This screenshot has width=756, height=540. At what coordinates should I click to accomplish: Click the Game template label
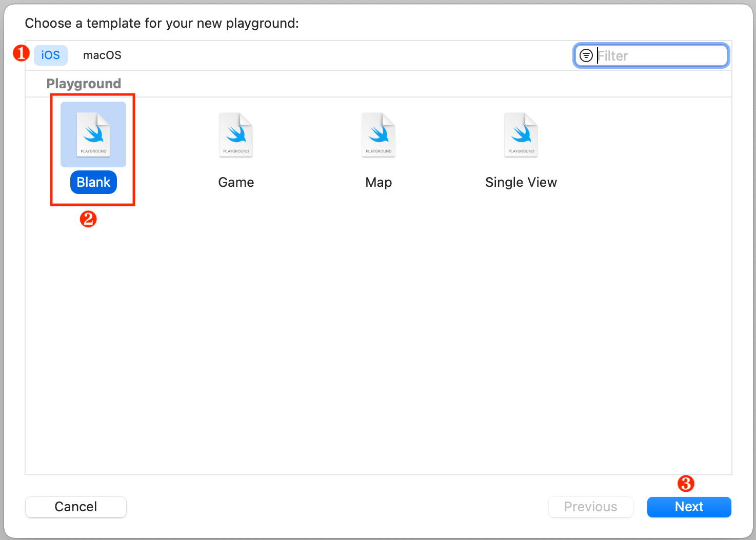(236, 182)
